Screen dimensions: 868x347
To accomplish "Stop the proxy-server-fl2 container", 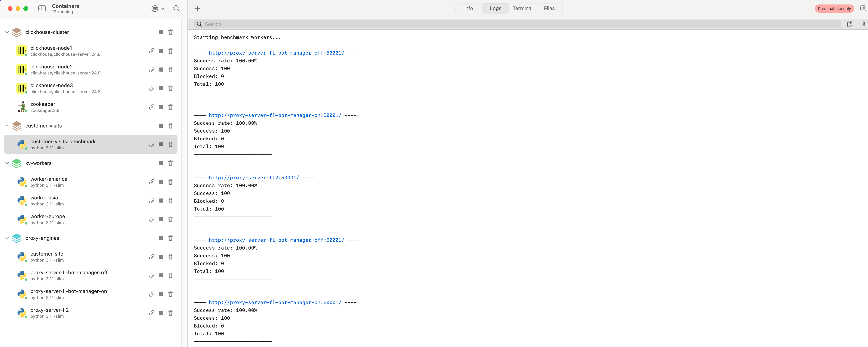I will coord(161,313).
